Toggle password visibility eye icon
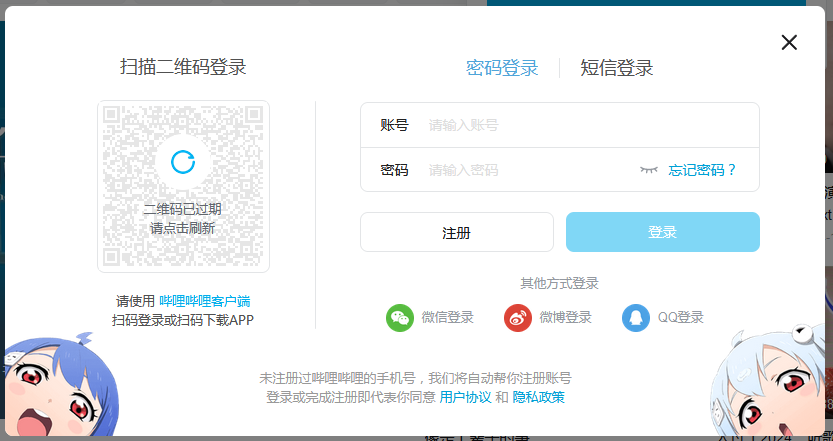This screenshot has width=833, height=441. click(649, 170)
